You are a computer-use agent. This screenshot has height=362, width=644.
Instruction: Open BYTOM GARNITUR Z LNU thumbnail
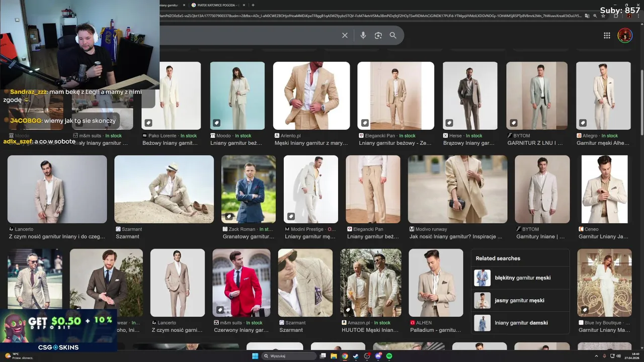[x=537, y=96]
